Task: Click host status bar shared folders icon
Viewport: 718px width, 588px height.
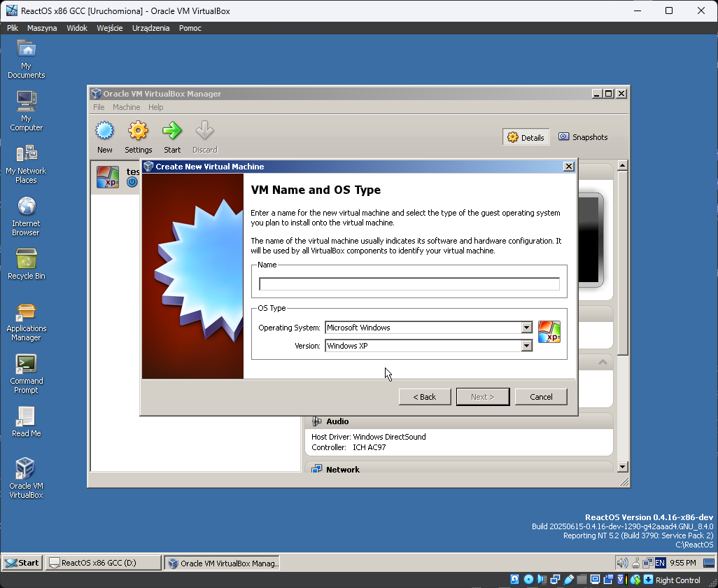Action: 582,580
